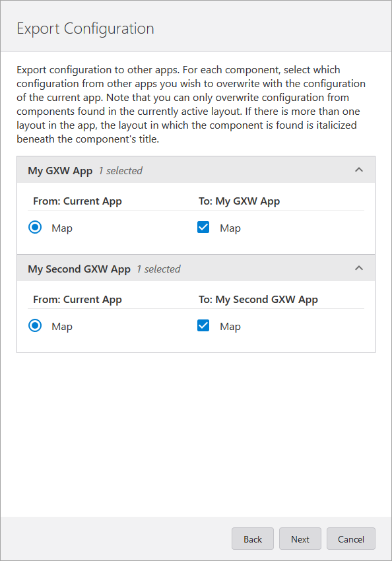Click the '1 selected' label for My Second GXW App

158,269
